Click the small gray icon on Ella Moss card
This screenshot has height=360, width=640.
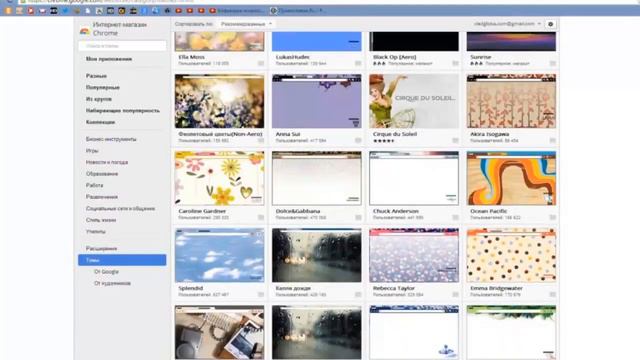(260, 64)
